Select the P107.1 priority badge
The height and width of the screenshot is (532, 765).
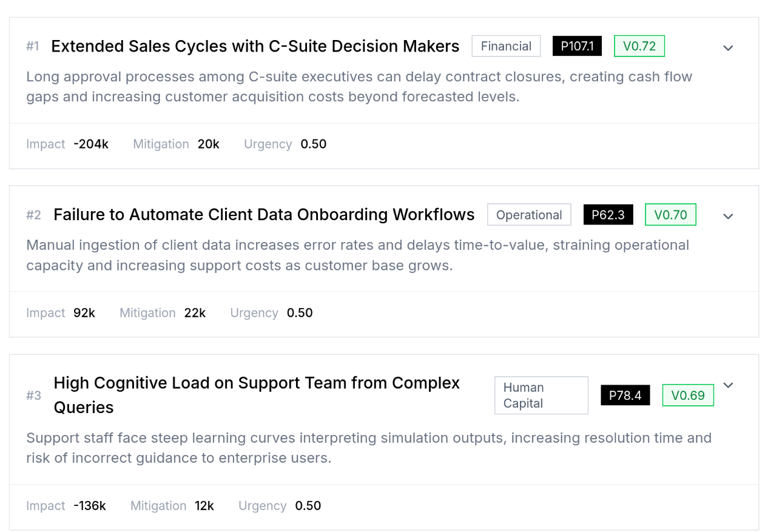point(577,46)
